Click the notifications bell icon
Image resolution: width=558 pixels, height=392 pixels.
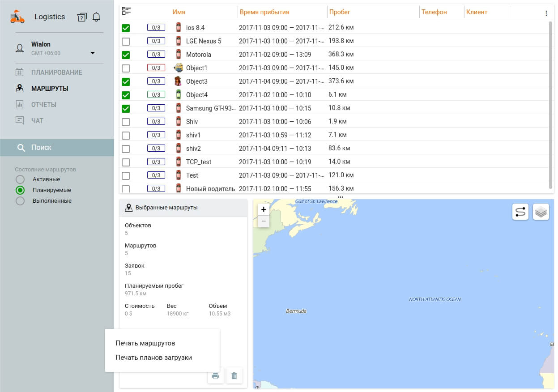(96, 17)
